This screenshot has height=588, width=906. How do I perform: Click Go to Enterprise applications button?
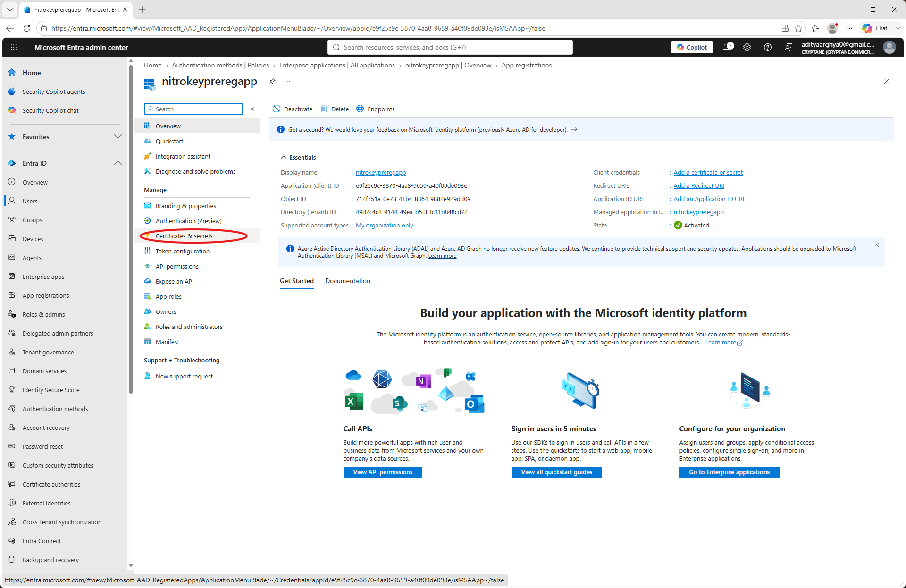point(729,472)
